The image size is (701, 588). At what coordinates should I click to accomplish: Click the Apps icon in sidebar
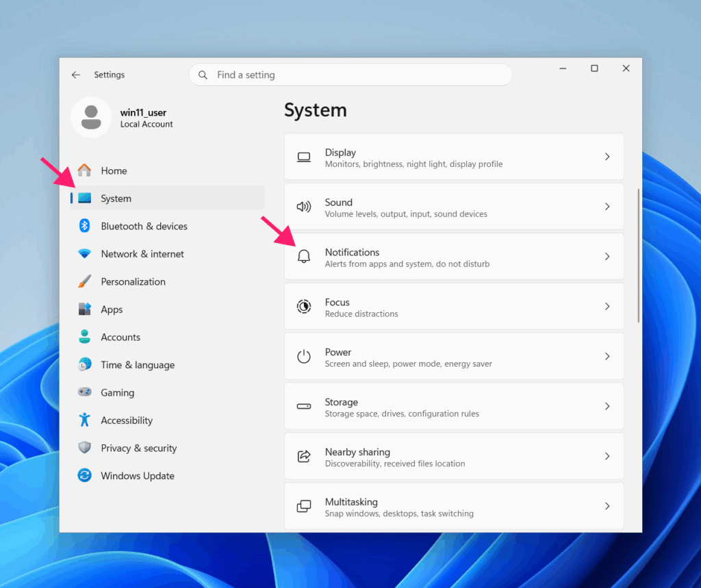coord(84,309)
